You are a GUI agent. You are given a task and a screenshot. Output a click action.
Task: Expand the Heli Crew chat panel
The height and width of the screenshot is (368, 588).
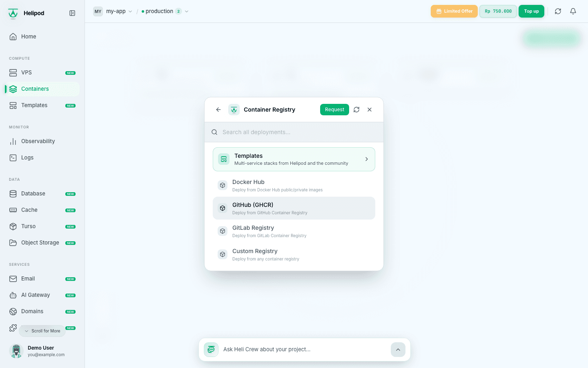tap(398, 350)
